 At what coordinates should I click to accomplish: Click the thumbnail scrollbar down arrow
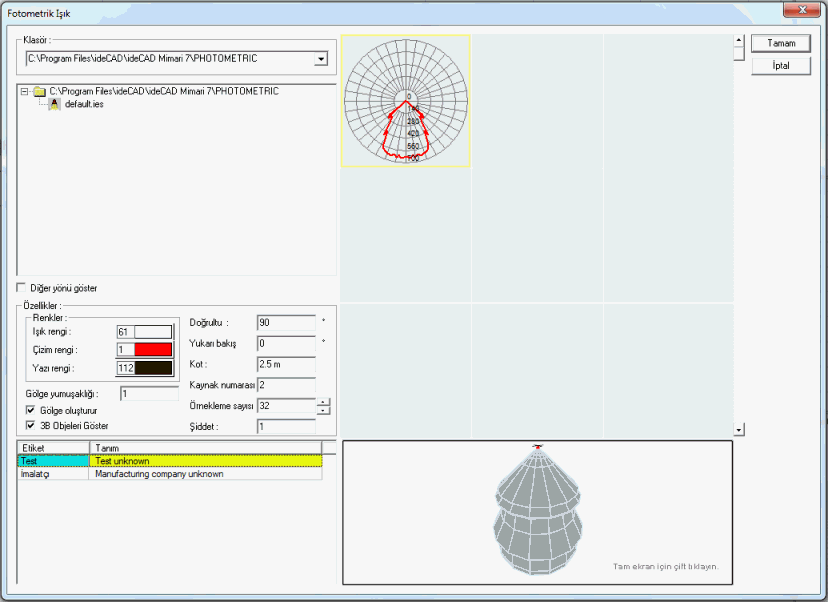coord(739,430)
